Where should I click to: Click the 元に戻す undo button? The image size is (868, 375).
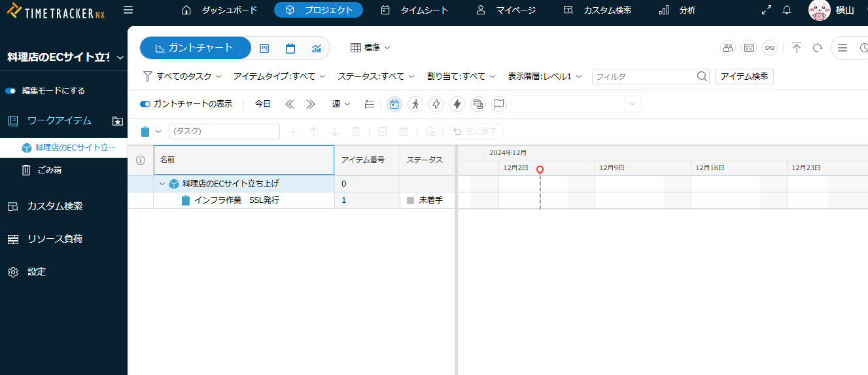(x=476, y=132)
